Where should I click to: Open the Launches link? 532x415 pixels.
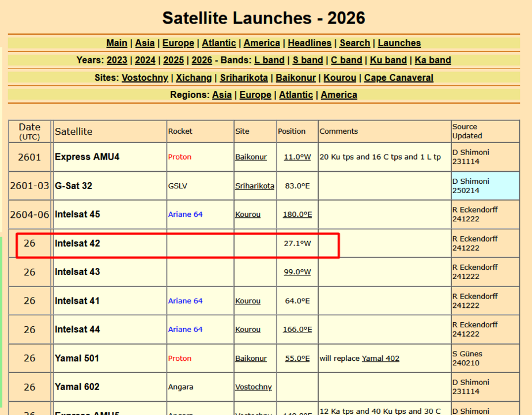(x=399, y=43)
